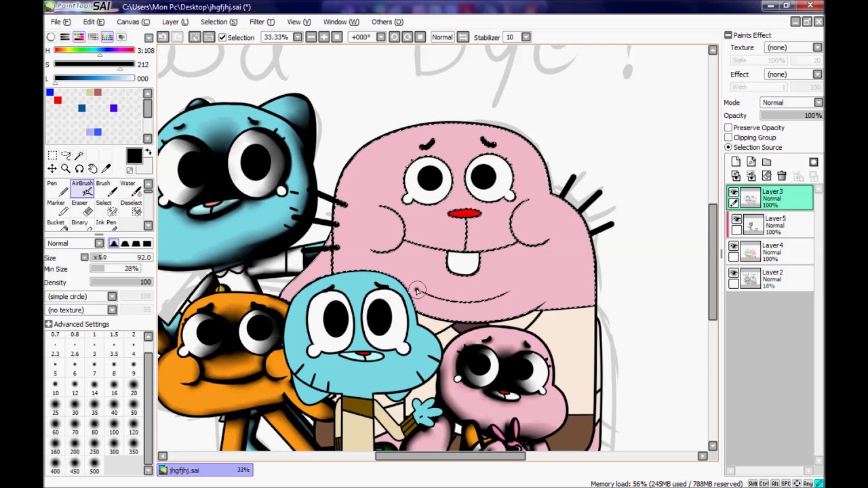
Task: Collapse the Advanced Settings section
Action: (50, 324)
